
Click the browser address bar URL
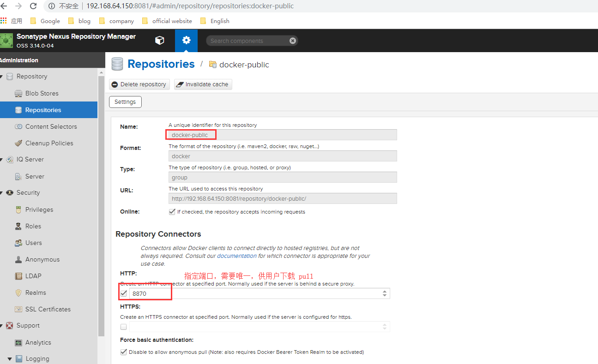point(190,6)
